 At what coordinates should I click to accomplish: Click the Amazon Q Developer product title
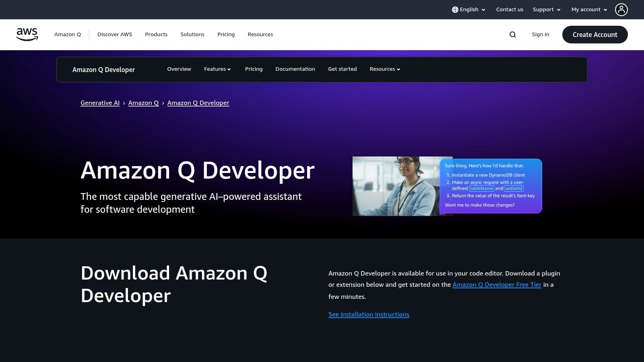tap(103, 70)
